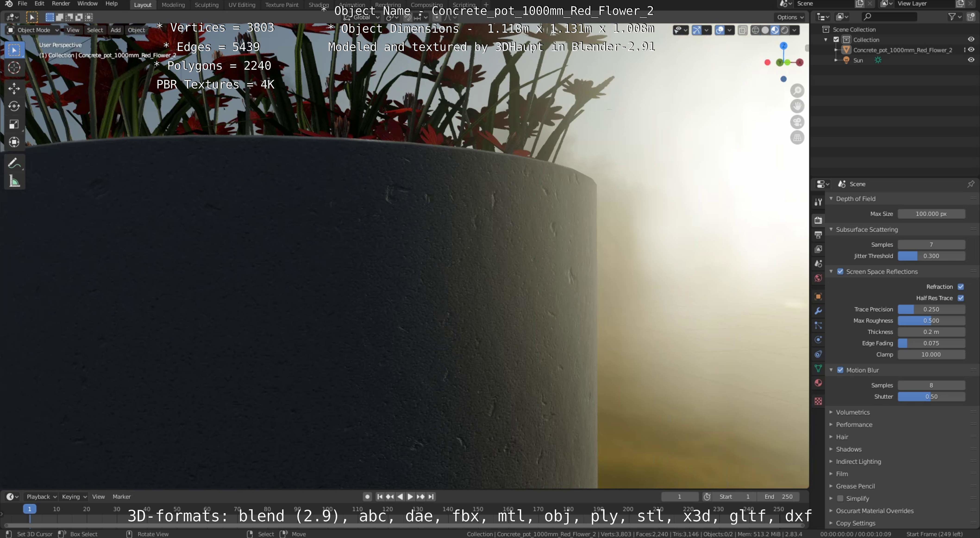
Task: Jump to timeline end frame
Action: pos(431,497)
